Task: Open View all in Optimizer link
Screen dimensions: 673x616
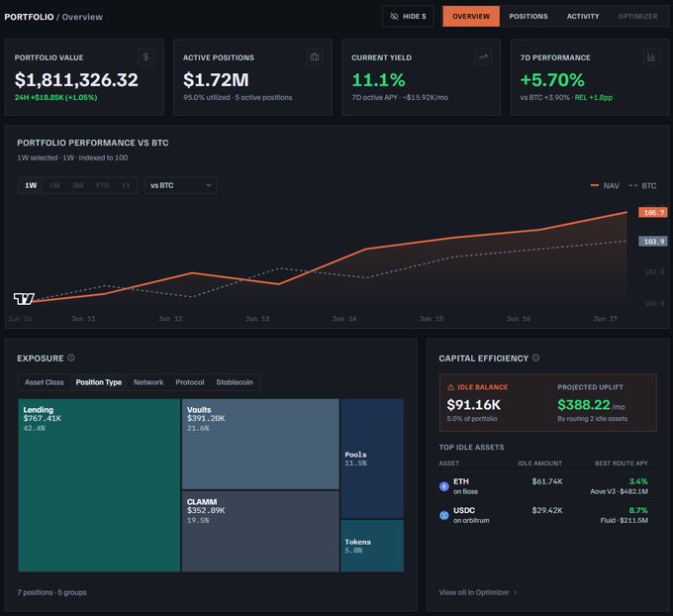Action: pos(478,592)
